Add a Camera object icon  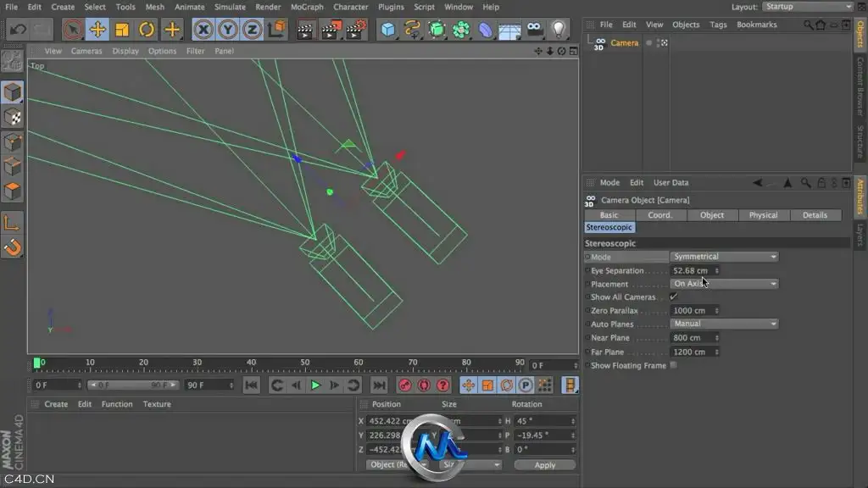tap(534, 30)
